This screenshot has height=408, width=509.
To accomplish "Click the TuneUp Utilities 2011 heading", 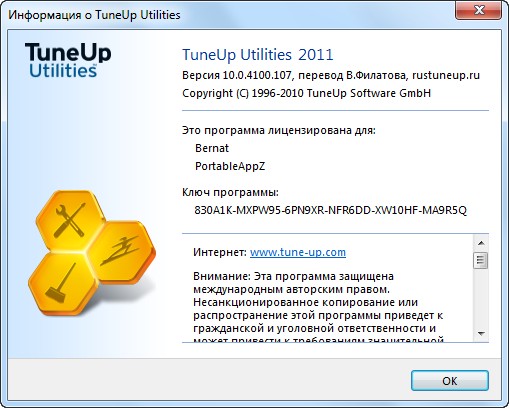I will point(258,55).
